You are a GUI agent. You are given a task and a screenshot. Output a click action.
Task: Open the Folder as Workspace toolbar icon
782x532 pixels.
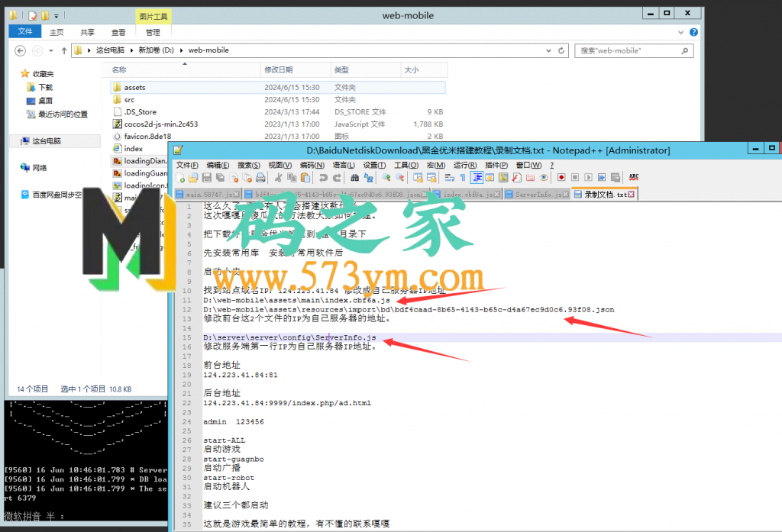(x=530, y=178)
